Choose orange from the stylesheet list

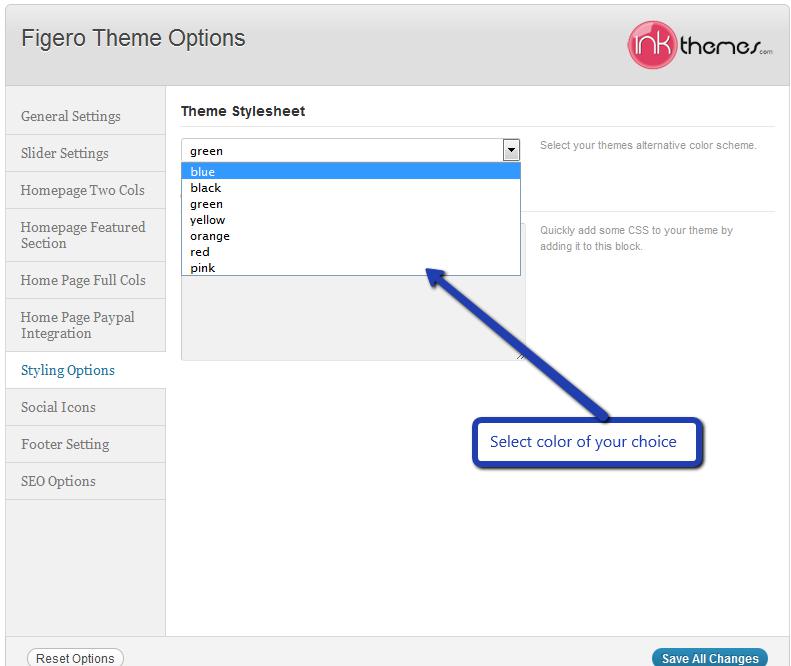pyautogui.click(x=351, y=236)
